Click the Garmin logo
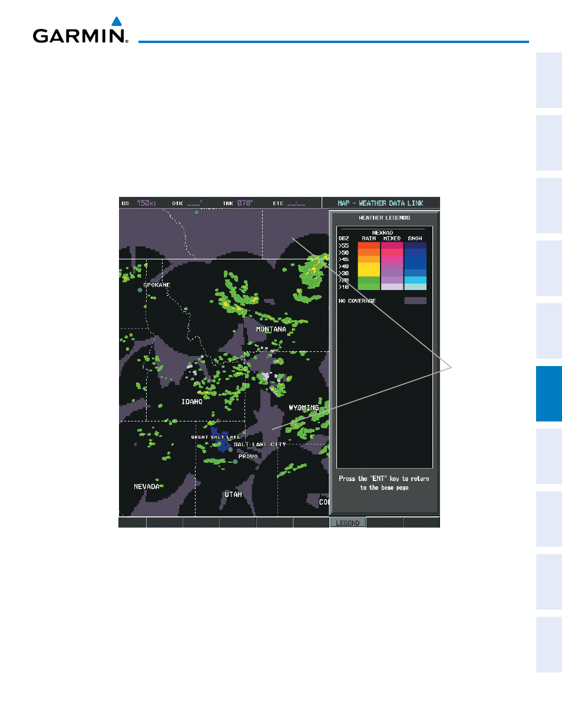Screen dimensions: 562x728 pos(80,31)
